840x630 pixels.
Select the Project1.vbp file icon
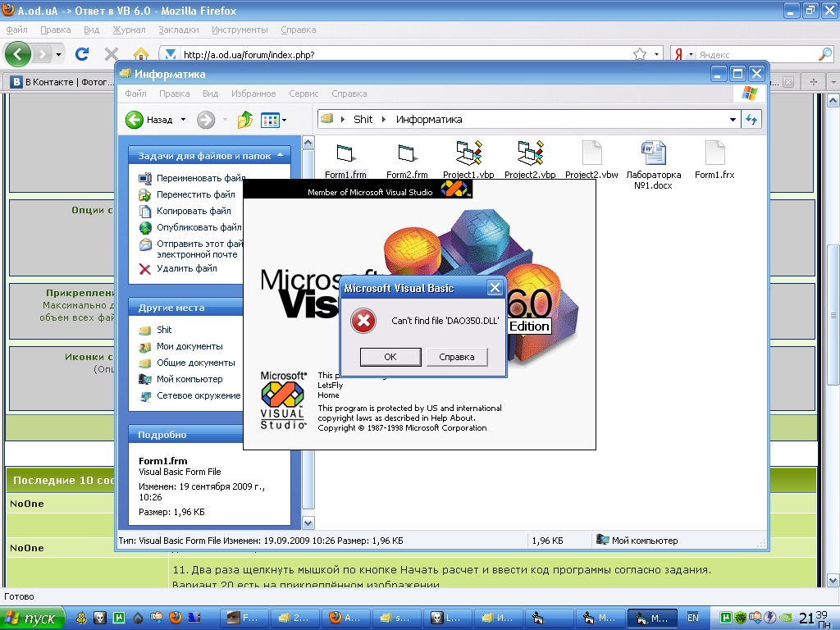pyautogui.click(x=468, y=153)
